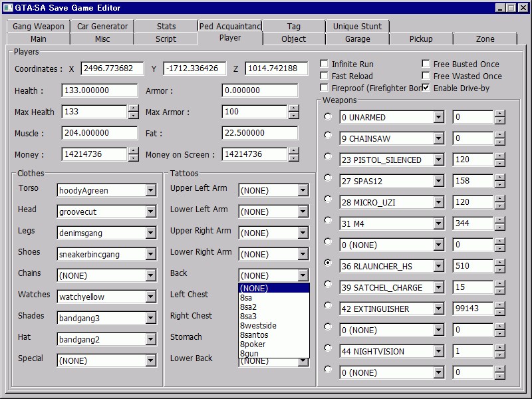
Task: Check the Free Wasted Once option
Action: coord(426,76)
